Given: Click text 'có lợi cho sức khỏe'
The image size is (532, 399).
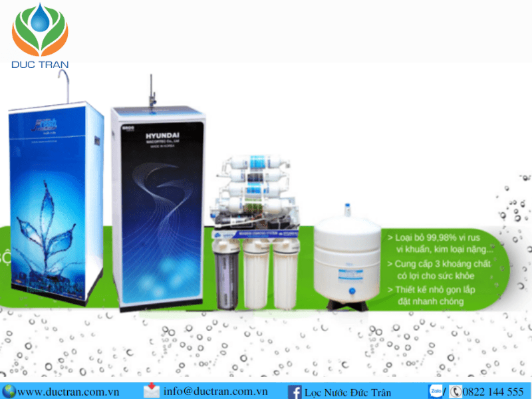Looking at the screenshot, I should click(x=436, y=276).
